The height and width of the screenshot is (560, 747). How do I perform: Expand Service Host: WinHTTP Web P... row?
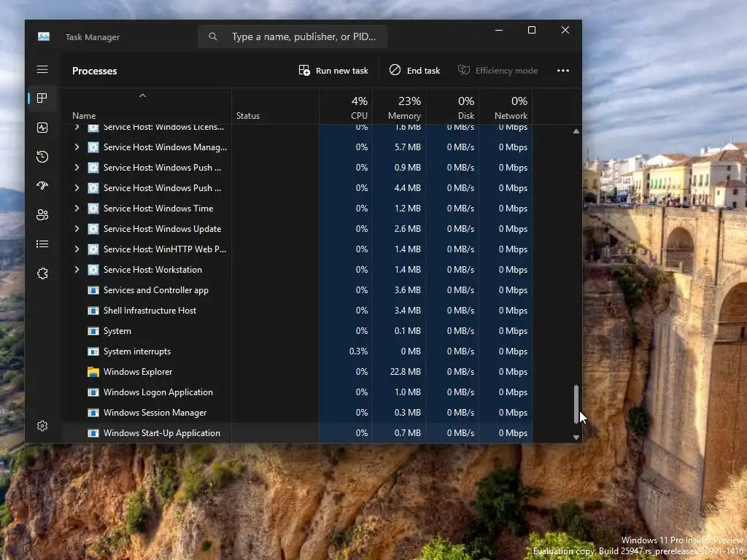coord(77,249)
